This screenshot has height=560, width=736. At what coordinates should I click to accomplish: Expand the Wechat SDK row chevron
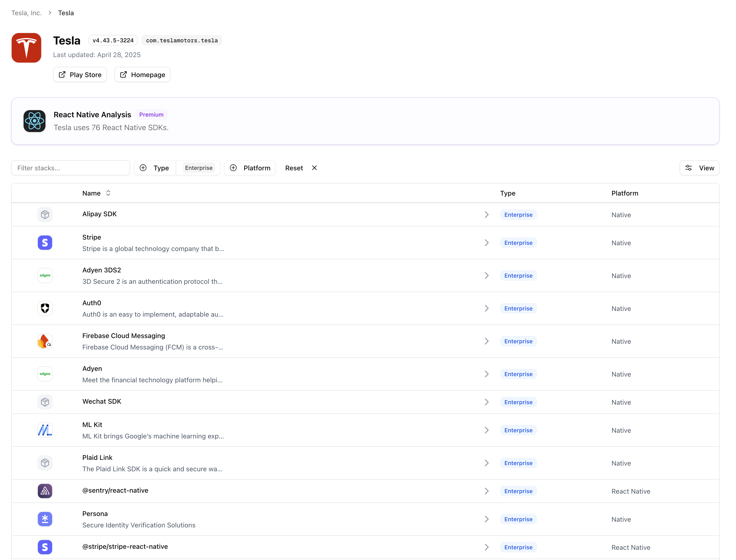tap(487, 402)
